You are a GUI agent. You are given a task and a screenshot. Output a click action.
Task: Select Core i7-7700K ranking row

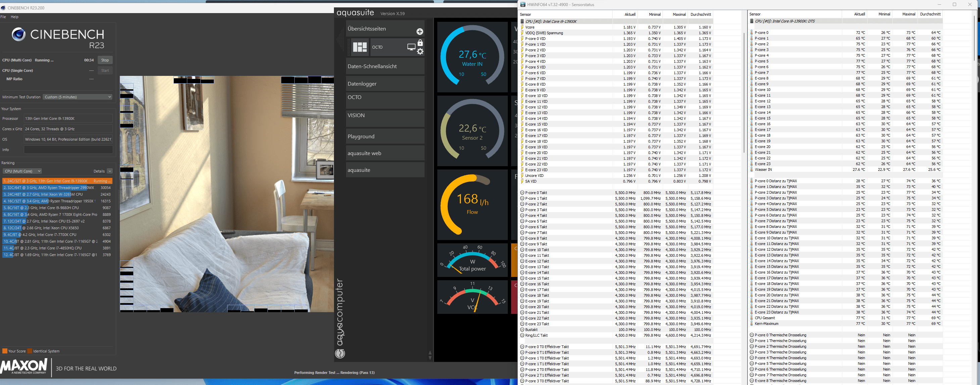pos(57,235)
